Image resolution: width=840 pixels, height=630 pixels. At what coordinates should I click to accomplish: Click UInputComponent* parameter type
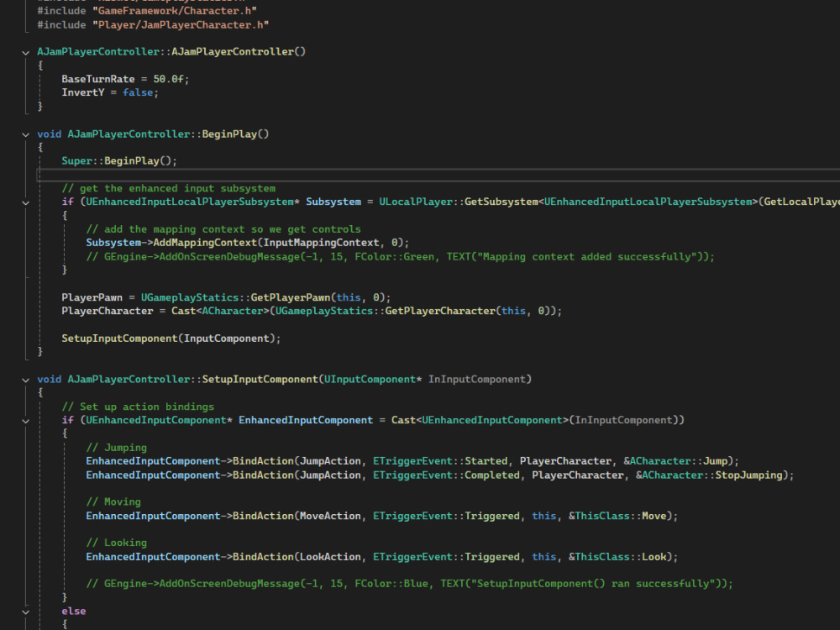pyautogui.click(x=373, y=380)
